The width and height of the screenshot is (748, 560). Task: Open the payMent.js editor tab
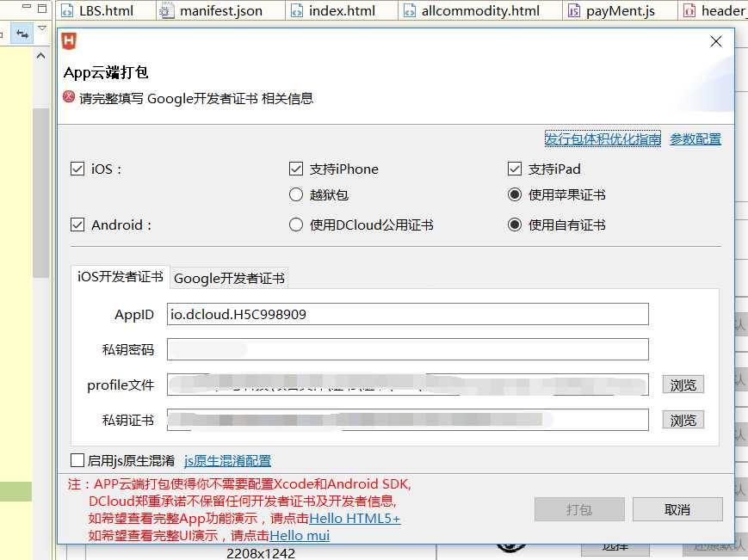[620, 10]
